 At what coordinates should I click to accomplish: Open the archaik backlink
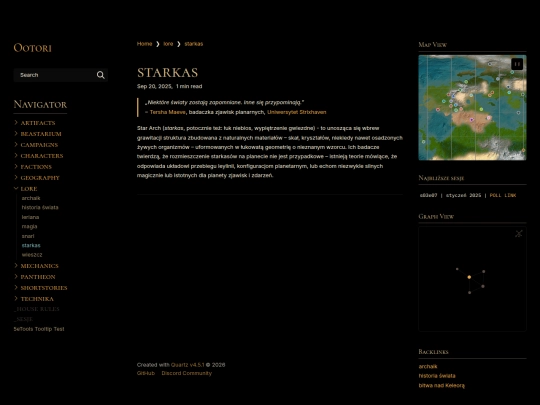[x=428, y=366]
